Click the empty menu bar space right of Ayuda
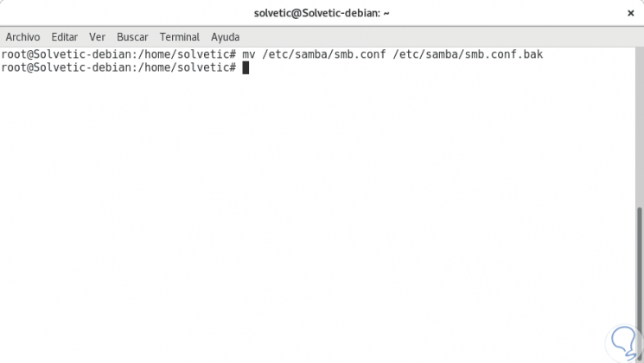 click(x=432, y=37)
